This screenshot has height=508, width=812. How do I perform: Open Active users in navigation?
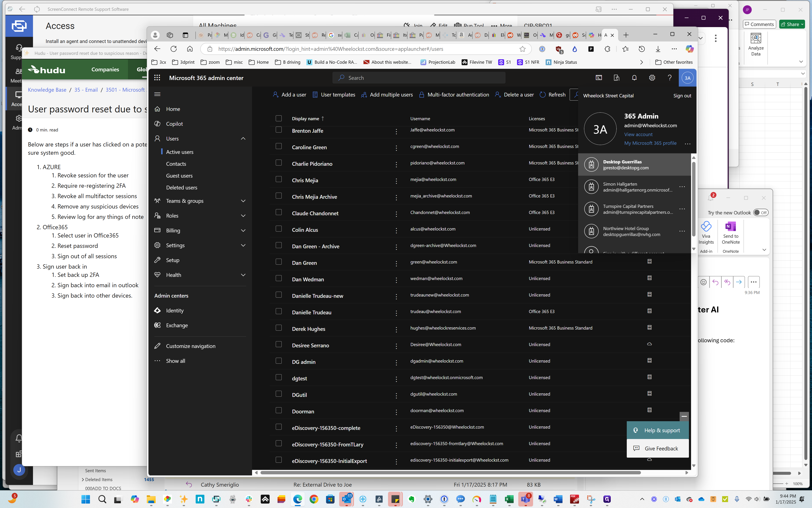180,152
